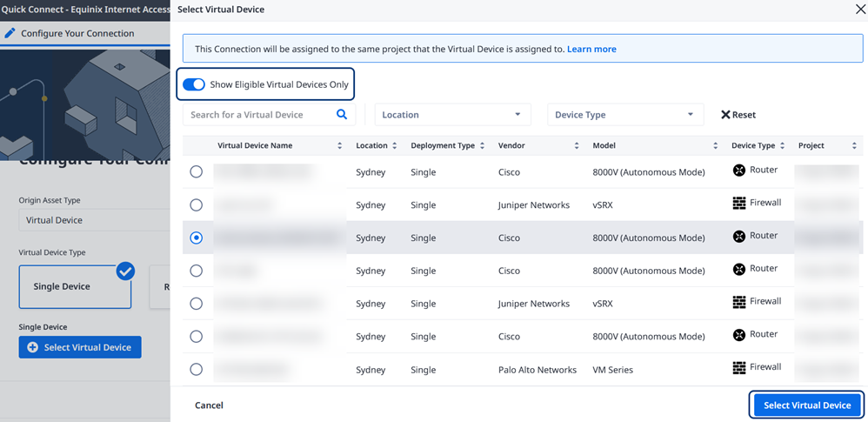Click the X icon next to Reset
Viewport: 868px width, 422px height.
tap(725, 115)
